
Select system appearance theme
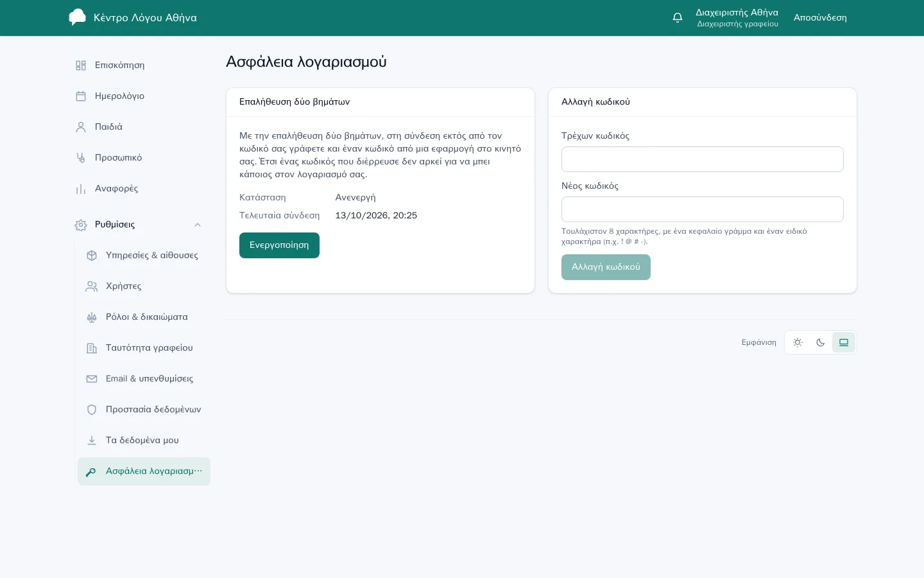[x=844, y=342]
